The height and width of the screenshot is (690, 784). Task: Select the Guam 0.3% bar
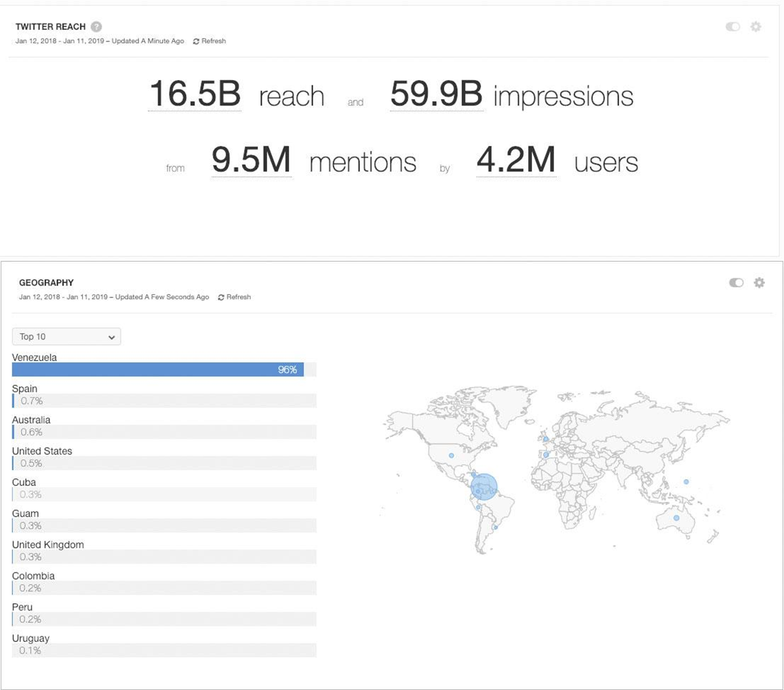coord(164,525)
